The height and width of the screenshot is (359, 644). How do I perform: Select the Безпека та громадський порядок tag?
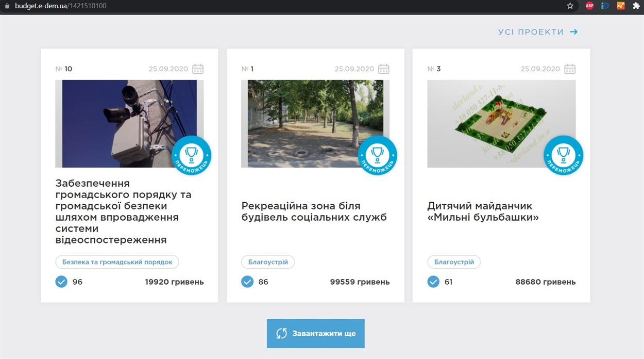(x=117, y=262)
